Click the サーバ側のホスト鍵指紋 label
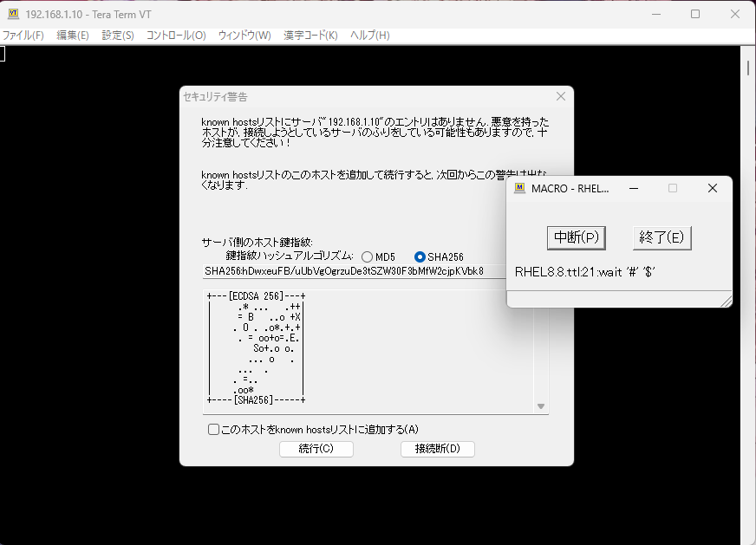This screenshot has height=545, width=756. 257,243
